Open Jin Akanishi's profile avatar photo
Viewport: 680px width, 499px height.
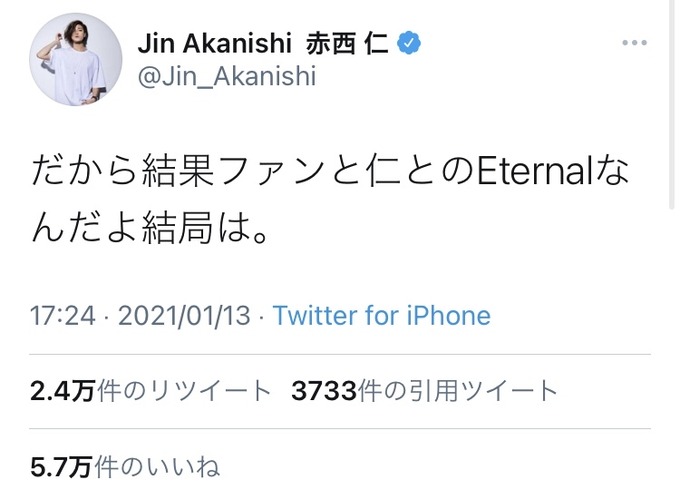[75, 59]
